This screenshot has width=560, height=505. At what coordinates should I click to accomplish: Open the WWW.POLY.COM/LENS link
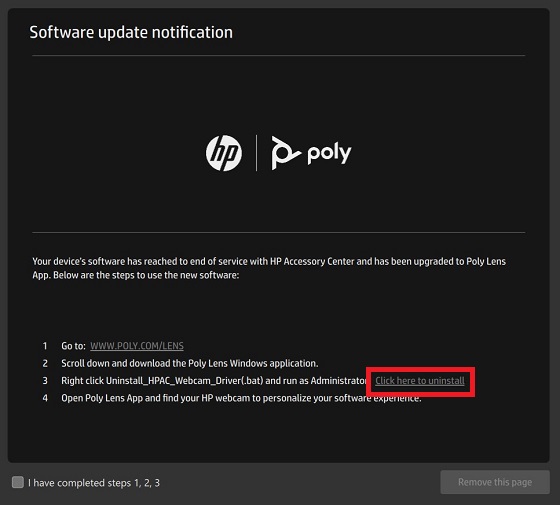tap(137, 346)
